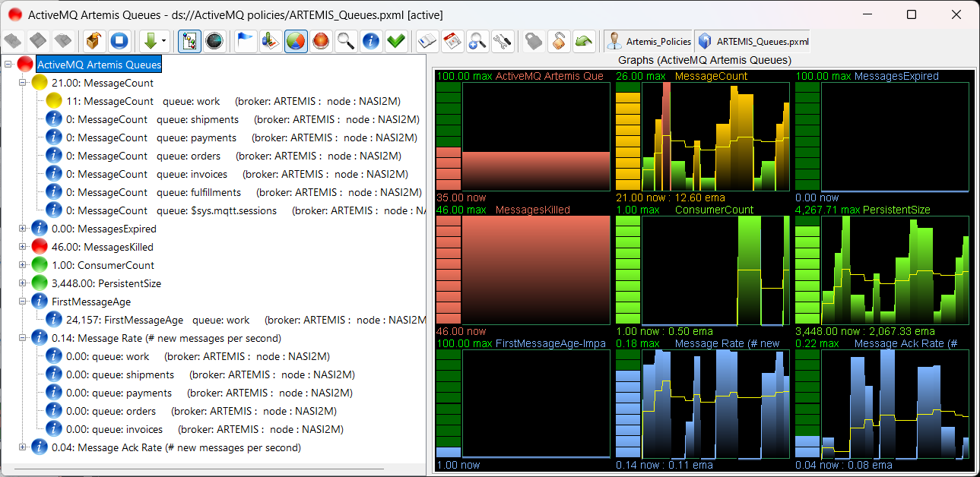Click the Graphs (ActiveMQ Artemis Queues) heading
This screenshot has width=980, height=477.
705,60
